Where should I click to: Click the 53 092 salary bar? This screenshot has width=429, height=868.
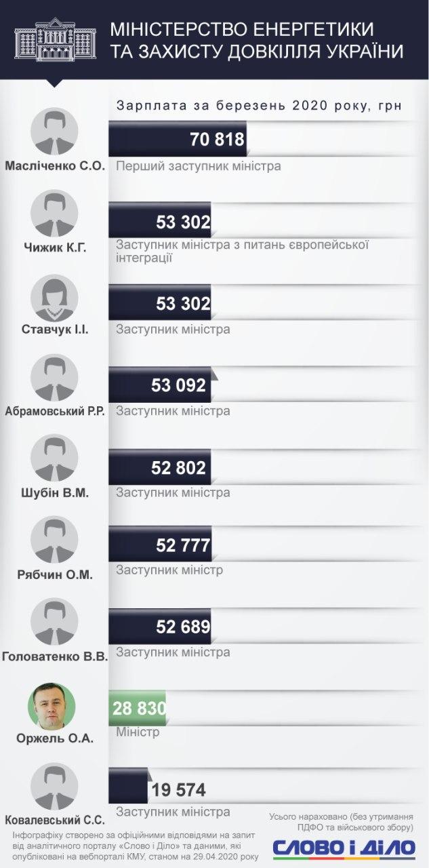[162, 385]
